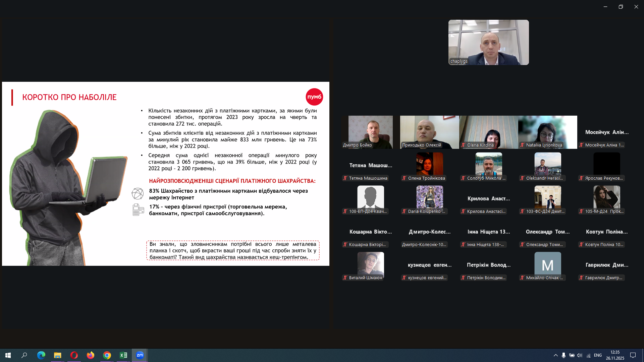Select chaplygs speaker video thumbnail

click(488, 42)
